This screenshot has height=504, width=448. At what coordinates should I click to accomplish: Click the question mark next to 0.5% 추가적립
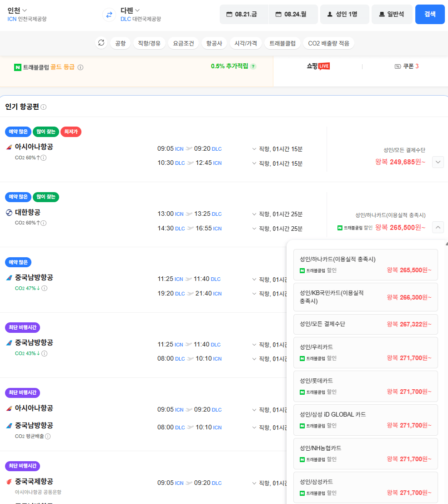click(253, 66)
